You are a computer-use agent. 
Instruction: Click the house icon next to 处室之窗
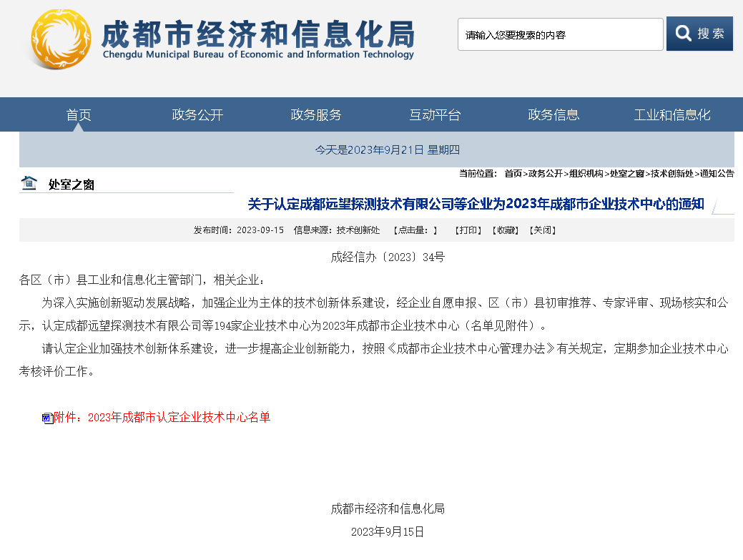(29, 184)
